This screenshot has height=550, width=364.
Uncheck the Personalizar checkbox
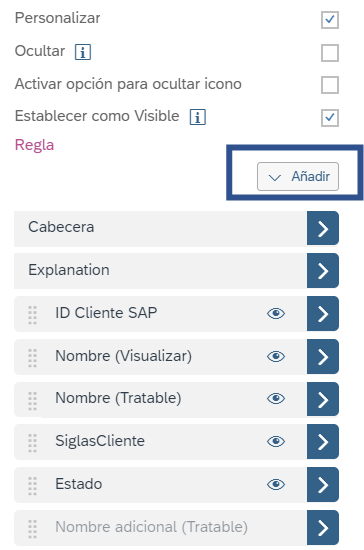point(330,20)
